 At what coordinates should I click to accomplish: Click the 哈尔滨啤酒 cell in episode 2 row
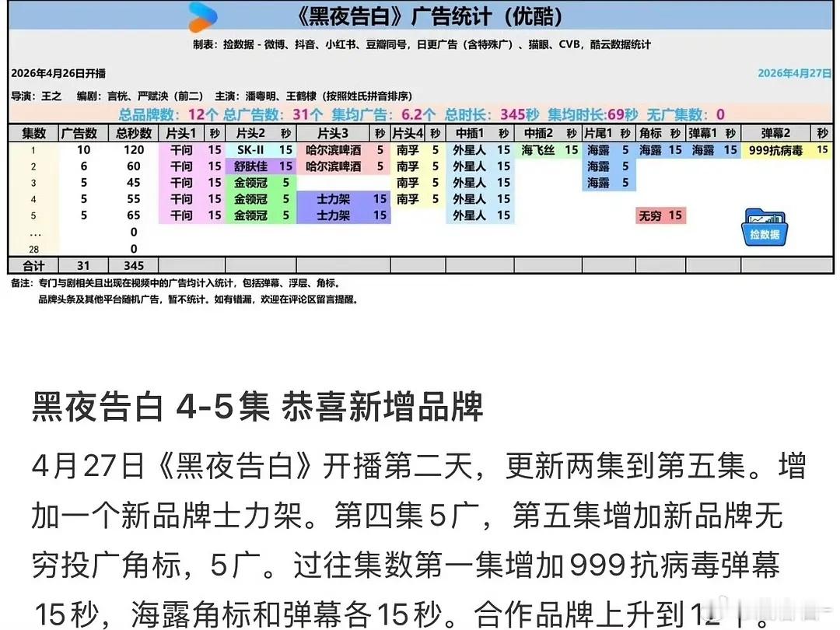(x=333, y=166)
